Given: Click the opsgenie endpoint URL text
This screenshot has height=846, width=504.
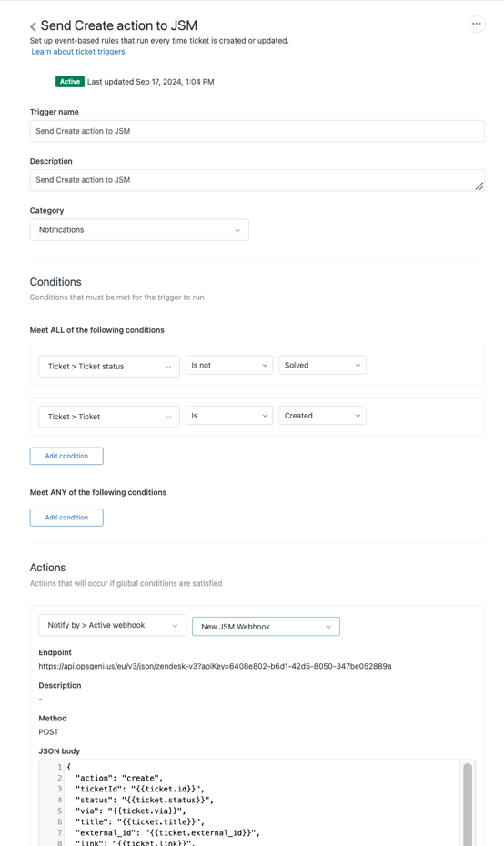Looking at the screenshot, I should (x=215, y=666).
